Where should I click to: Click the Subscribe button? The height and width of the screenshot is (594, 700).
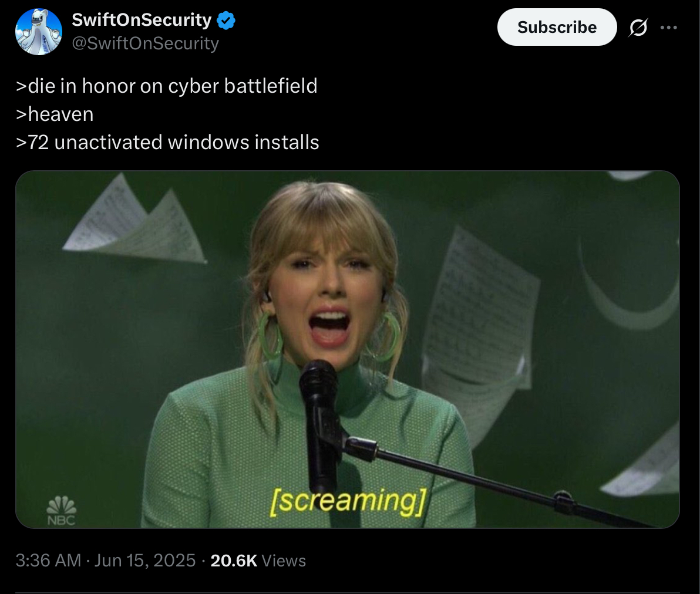pos(557,27)
